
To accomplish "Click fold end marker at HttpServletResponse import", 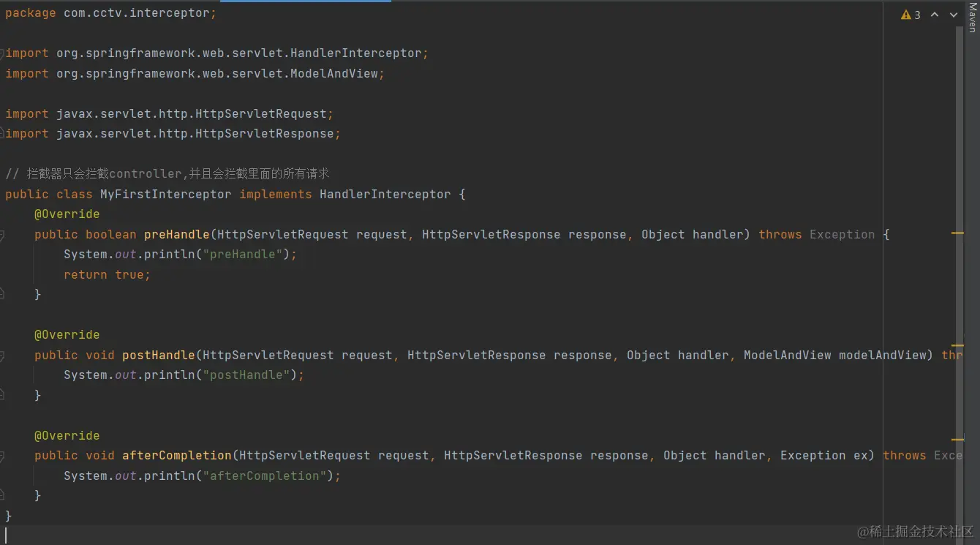I will (2, 134).
